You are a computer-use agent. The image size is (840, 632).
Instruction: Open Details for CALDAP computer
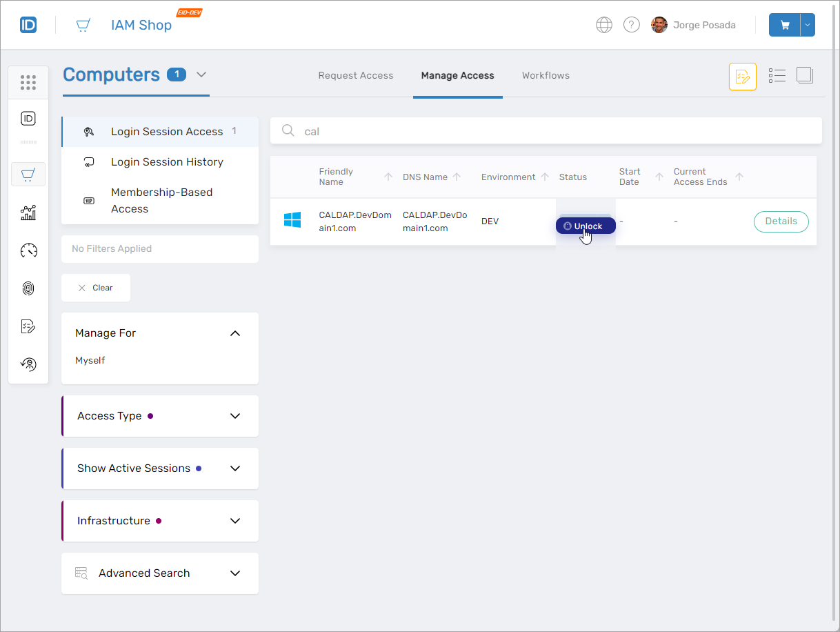click(x=781, y=221)
